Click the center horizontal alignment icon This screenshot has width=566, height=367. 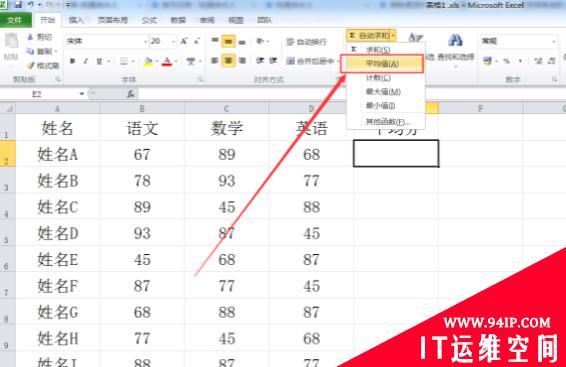[x=228, y=61]
